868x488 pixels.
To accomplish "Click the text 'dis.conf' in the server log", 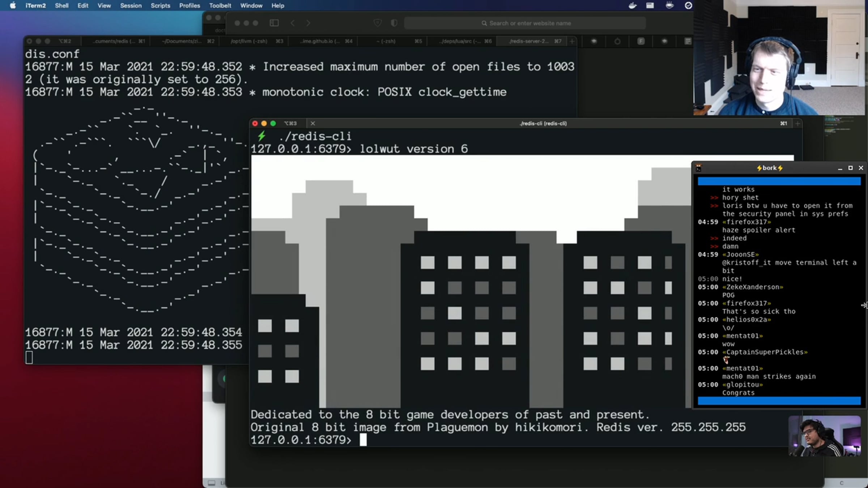I will coord(52,54).
